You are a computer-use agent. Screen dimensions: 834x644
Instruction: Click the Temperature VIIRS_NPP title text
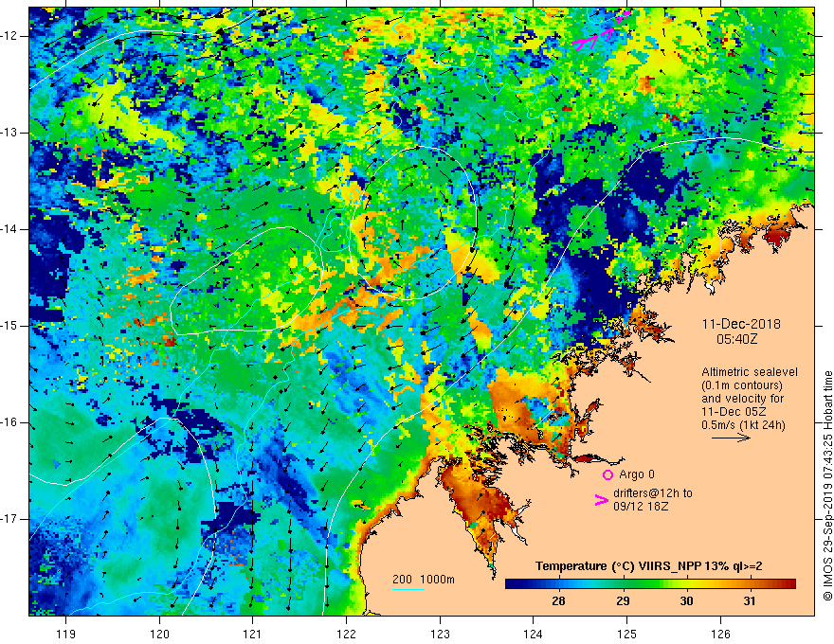point(648,566)
